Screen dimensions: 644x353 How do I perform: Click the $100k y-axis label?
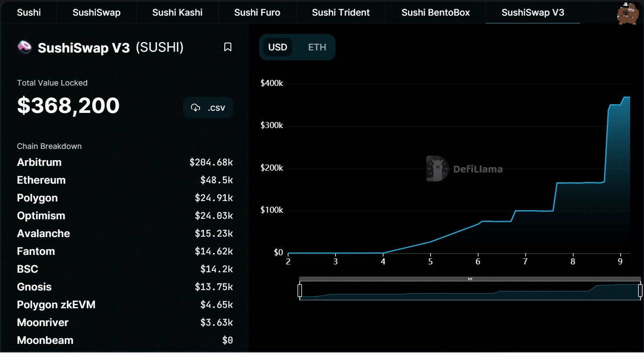point(272,210)
